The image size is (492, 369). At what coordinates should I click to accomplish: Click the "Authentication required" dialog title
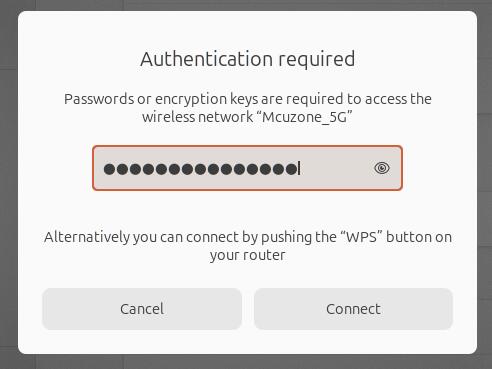[247, 59]
